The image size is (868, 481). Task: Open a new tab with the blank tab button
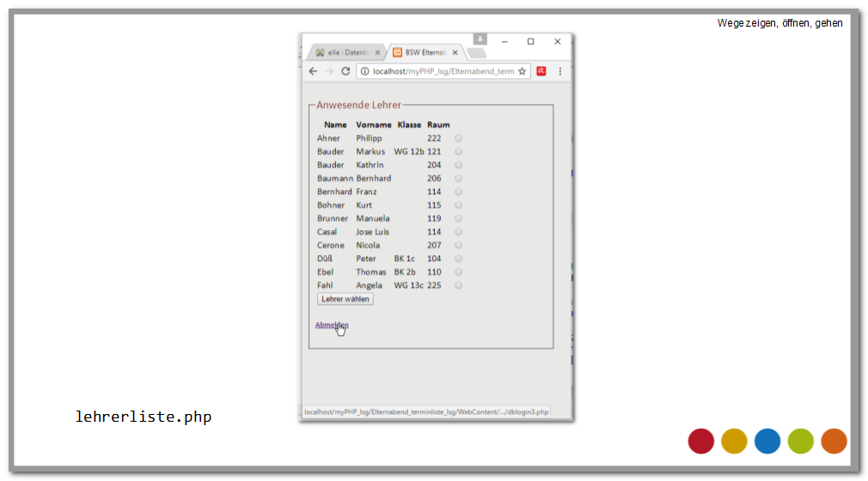476,52
